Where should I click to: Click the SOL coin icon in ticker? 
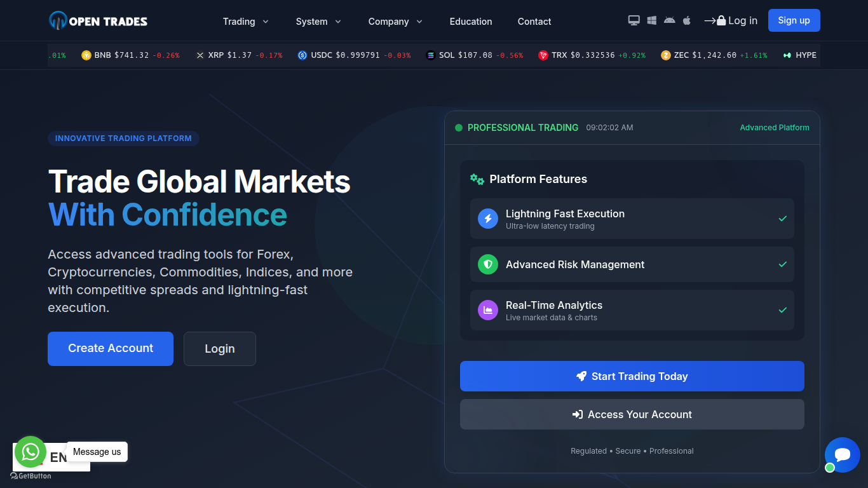(x=431, y=55)
